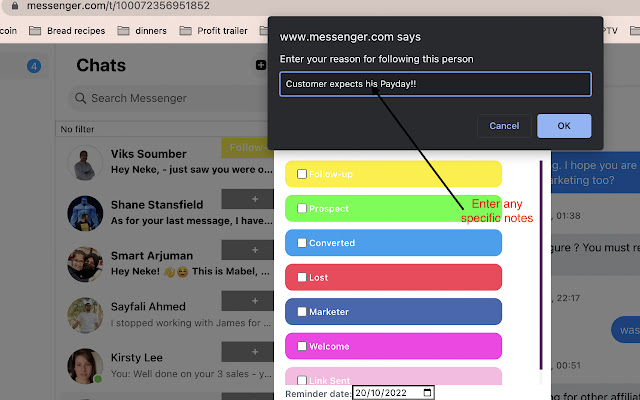This screenshot has height=400, width=640.
Task: Click the plus tag button for Kirsty Lee
Action: tap(248, 352)
